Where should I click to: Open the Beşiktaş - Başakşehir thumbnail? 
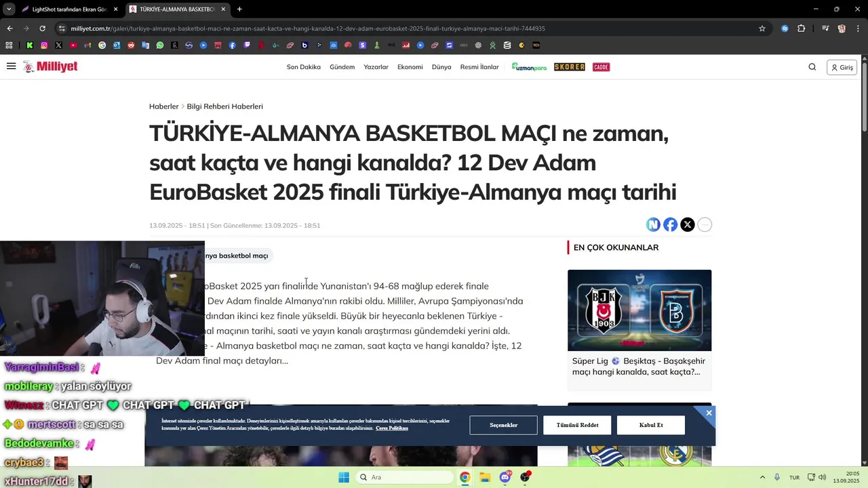point(639,310)
